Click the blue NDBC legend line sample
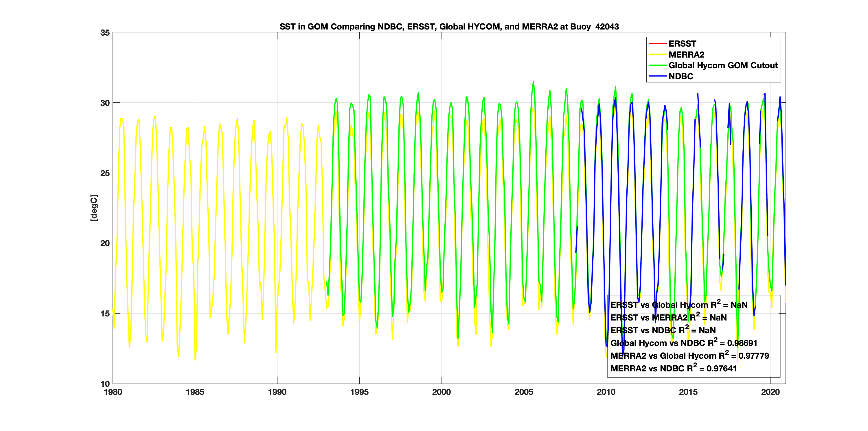Image resolution: width=868 pixels, height=431 pixels. click(657, 76)
